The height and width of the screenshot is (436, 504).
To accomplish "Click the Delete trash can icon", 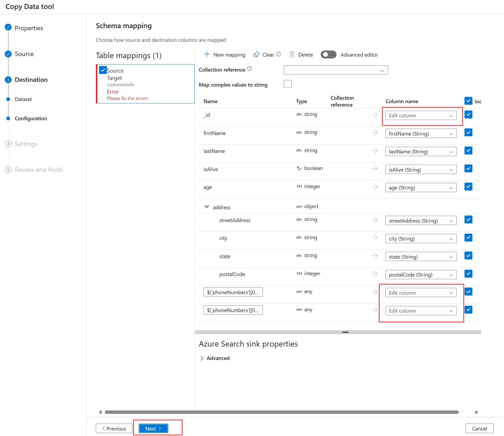I will 292,54.
